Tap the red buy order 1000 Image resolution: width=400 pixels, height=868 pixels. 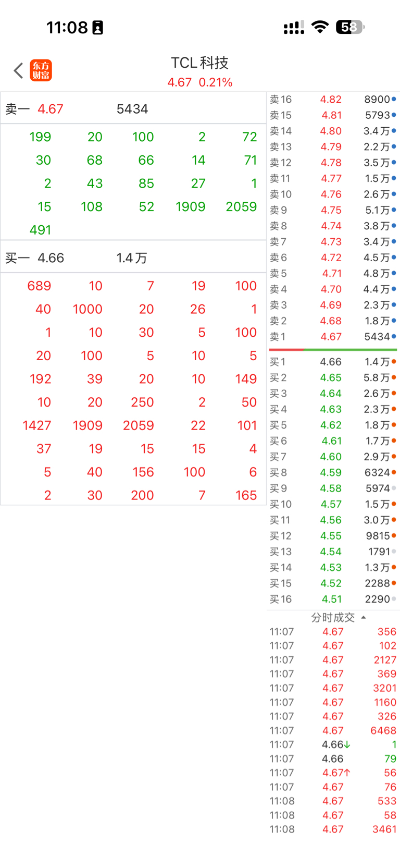tap(87, 309)
